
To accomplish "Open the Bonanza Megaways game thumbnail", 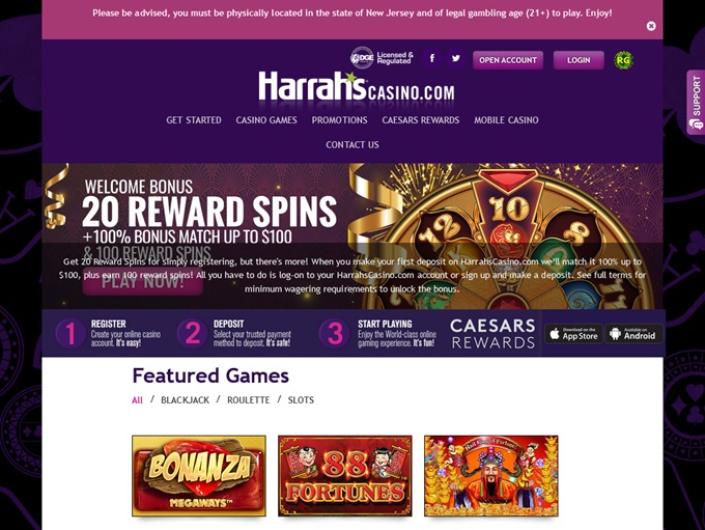I will point(199,476).
